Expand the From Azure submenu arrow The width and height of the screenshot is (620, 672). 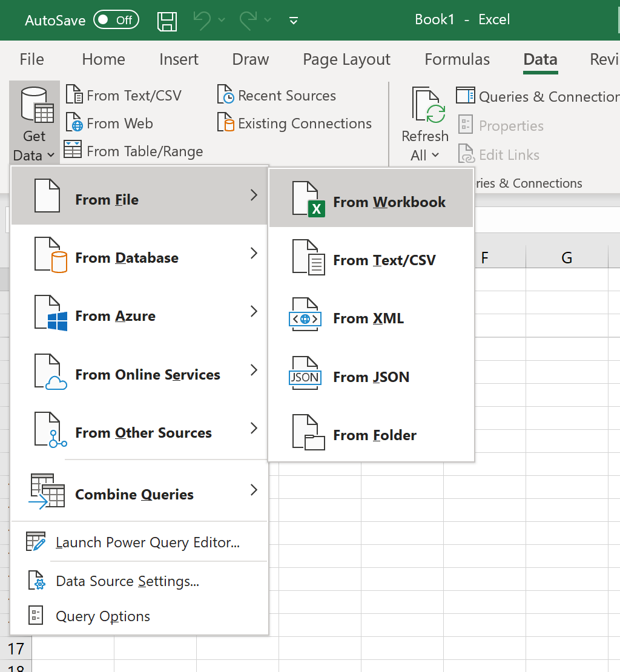click(x=254, y=311)
